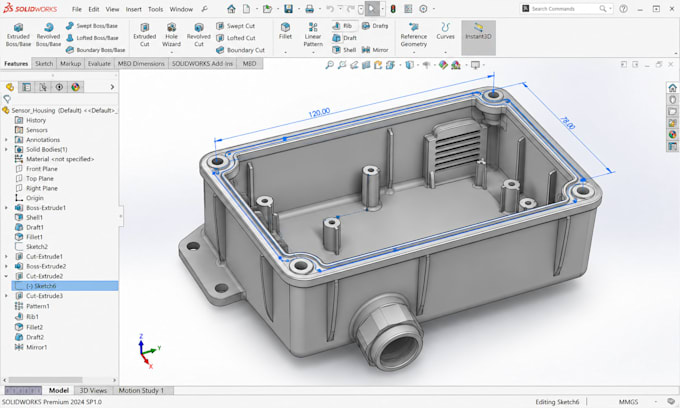Click the Home icon in top toolbar
The image size is (680, 408).
232,9
